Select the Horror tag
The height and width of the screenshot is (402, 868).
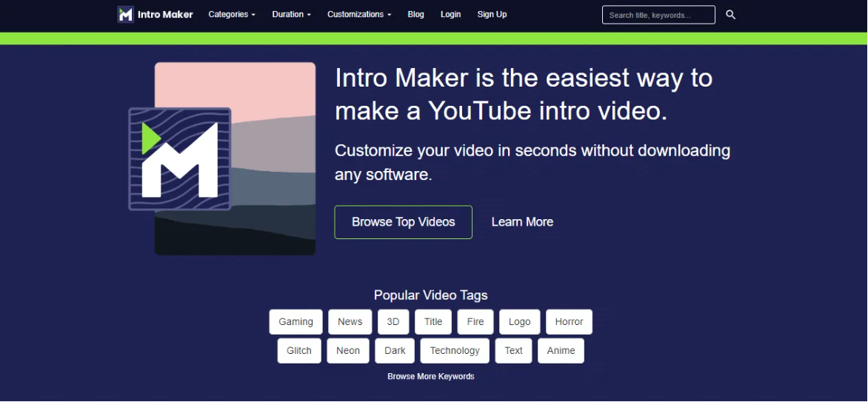pos(569,322)
